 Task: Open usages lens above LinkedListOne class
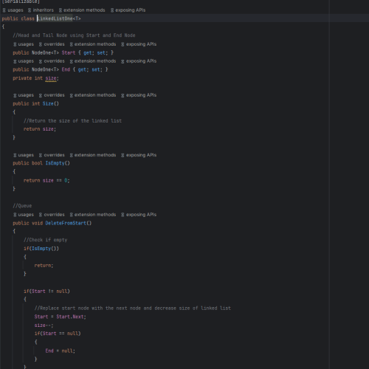(x=13, y=10)
